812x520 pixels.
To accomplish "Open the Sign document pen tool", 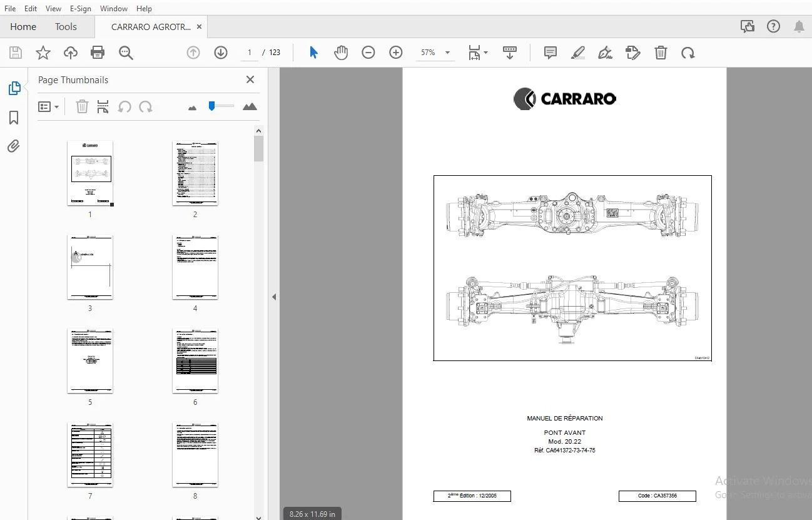I will pyautogui.click(x=605, y=53).
